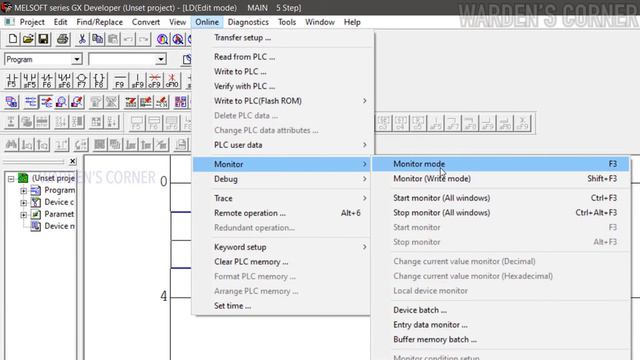Open the Window menu
The height and width of the screenshot is (360, 640).
click(x=320, y=22)
